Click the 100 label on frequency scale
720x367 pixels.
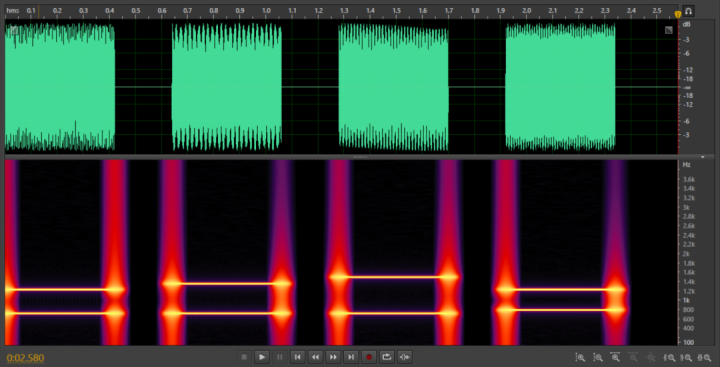point(688,342)
